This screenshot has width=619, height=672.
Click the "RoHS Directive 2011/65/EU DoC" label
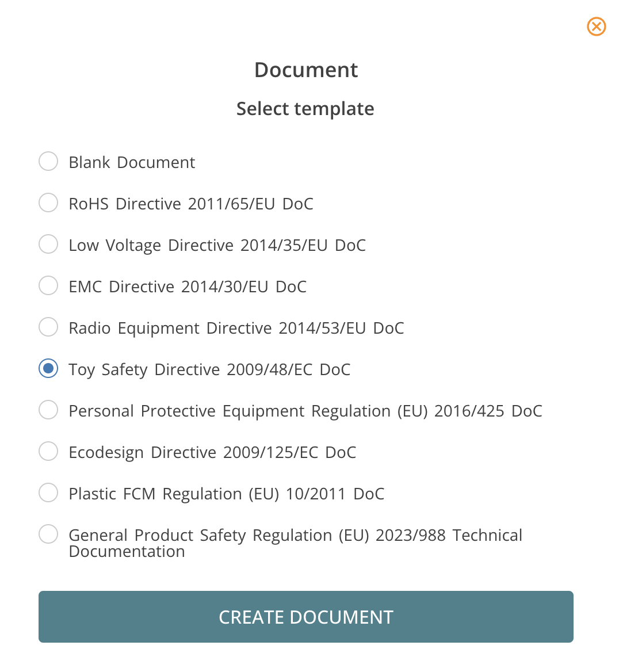[x=191, y=204]
